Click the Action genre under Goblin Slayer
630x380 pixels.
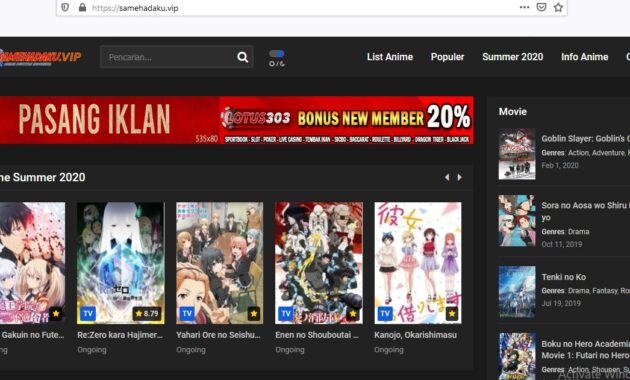(579, 153)
